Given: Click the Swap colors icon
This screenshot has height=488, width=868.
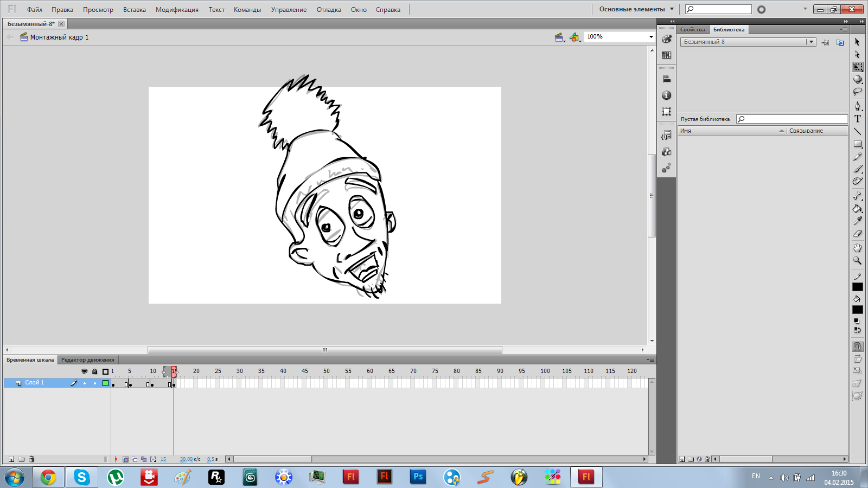Looking at the screenshot, I should [857, 330].
